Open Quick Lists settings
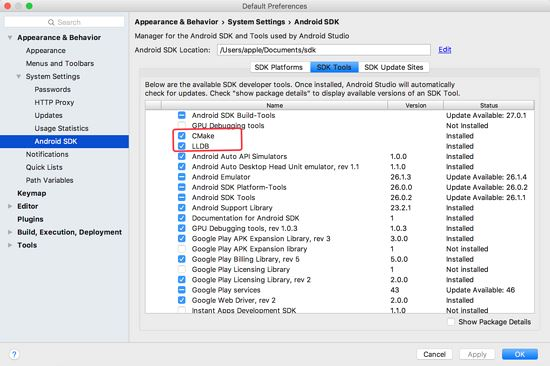The width and height of the screenshot is (550, 366). tap(44, 167)
